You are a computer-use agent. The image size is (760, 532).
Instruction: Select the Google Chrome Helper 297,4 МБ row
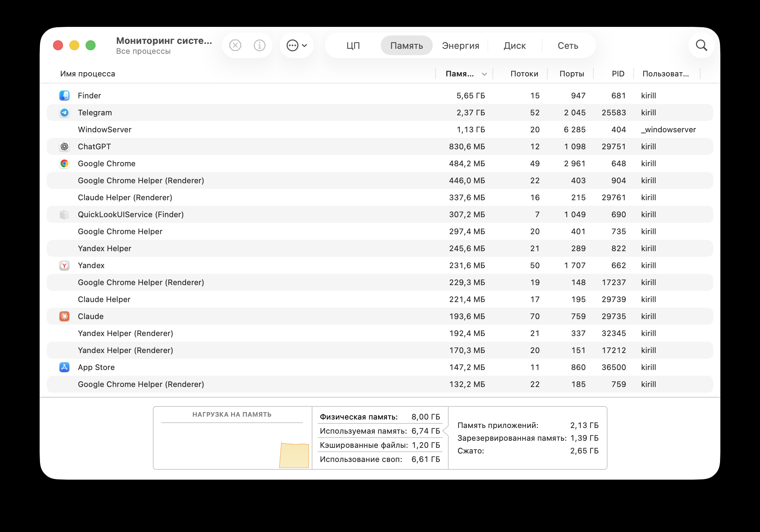[380, 231]
